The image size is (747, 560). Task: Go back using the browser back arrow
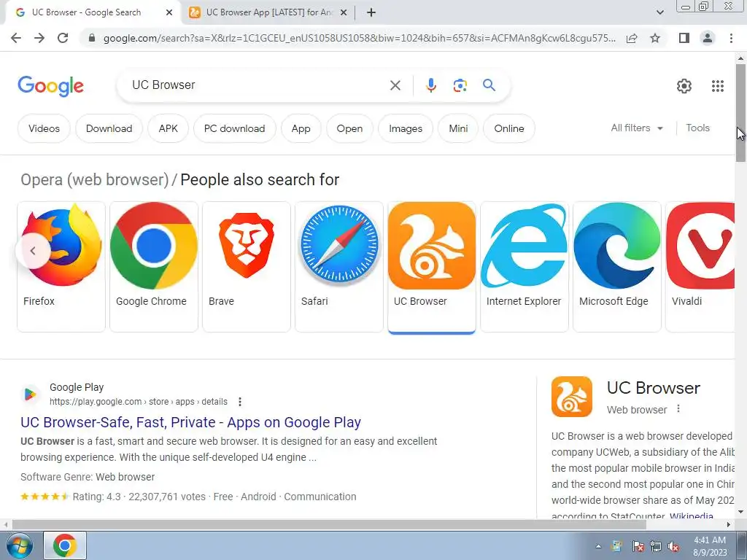(16, 38)
